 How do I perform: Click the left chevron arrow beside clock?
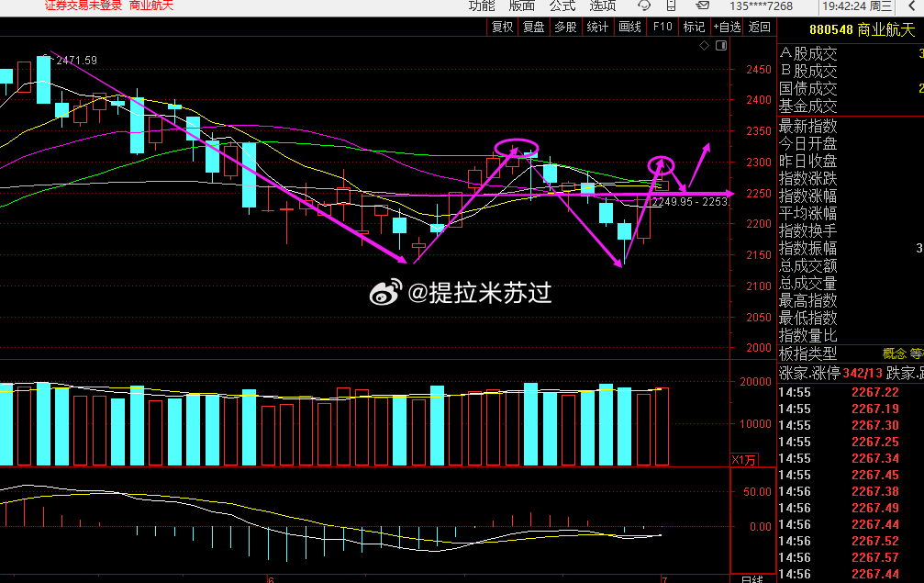(x=912, y=6)
